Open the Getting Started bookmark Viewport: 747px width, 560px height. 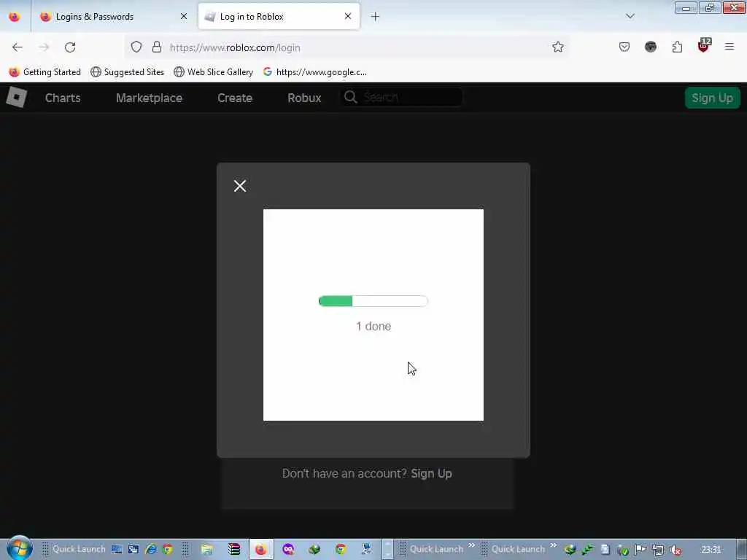click(x=44, y=72)
